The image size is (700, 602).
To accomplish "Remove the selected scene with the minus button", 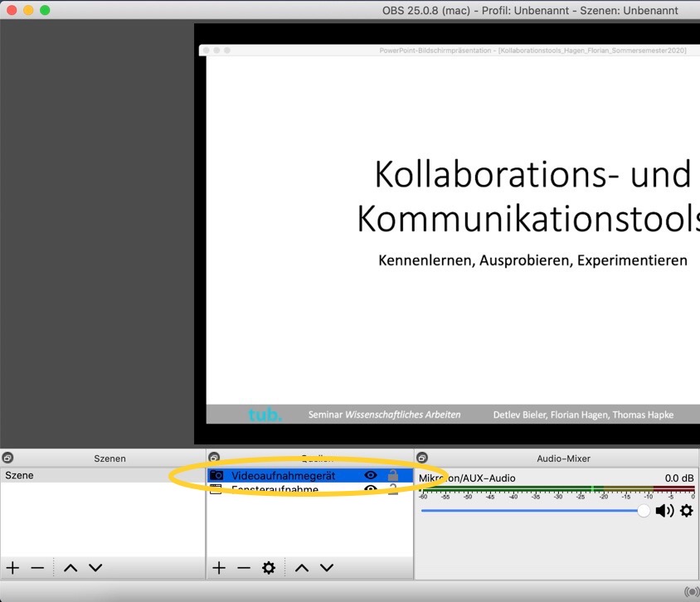I will pyautogui.click(x=37, y=568).
